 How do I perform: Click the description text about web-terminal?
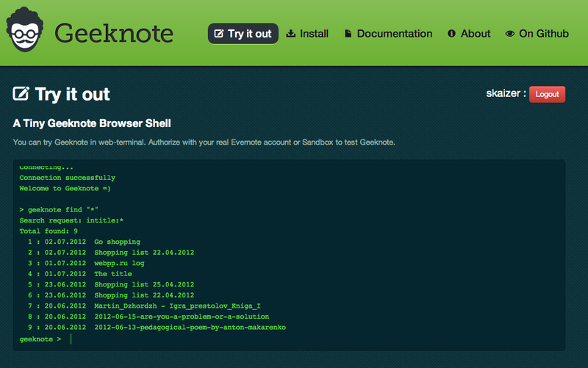click(204, 142)
